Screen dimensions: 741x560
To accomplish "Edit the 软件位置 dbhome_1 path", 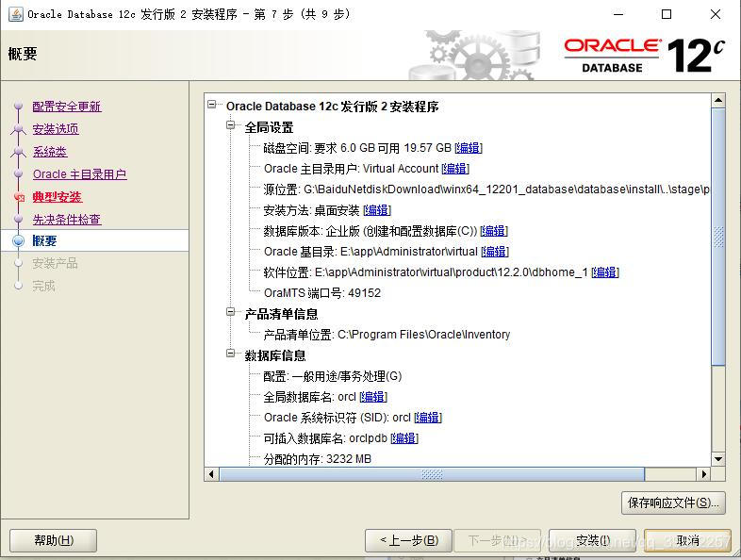I will (605, 272).
